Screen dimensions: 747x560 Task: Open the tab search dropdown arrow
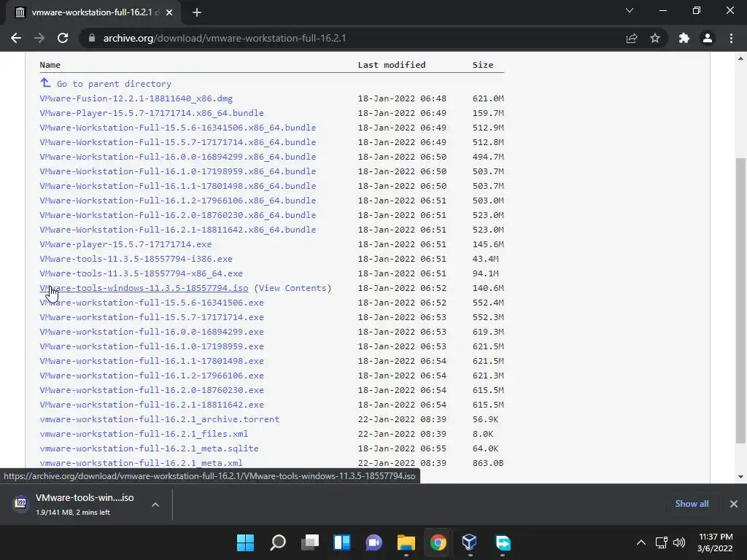click(x=630, y=10)
